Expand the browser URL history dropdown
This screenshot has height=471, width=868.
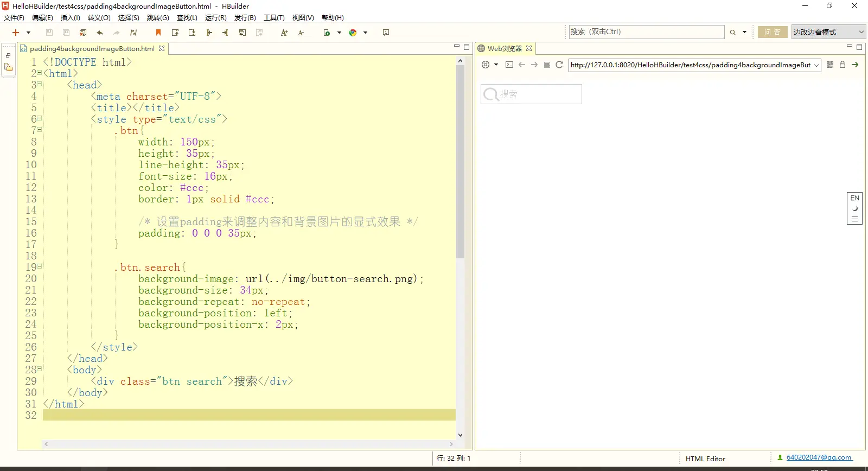click(x=816, y=65)
